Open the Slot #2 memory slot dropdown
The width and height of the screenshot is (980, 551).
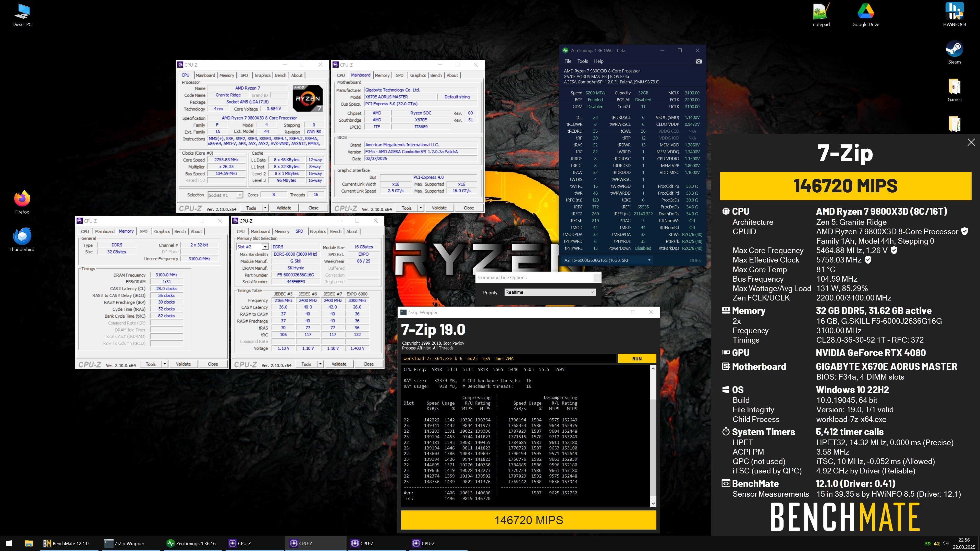265,247
